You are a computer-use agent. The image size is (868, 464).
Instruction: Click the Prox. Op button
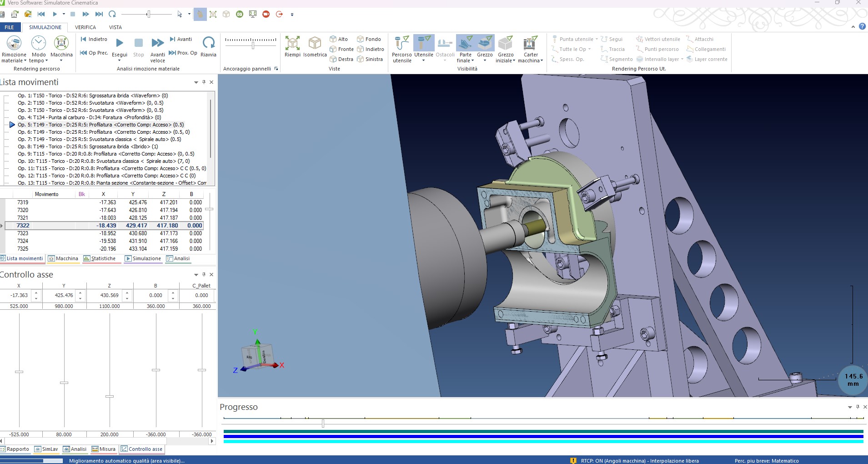pos(183,53)
